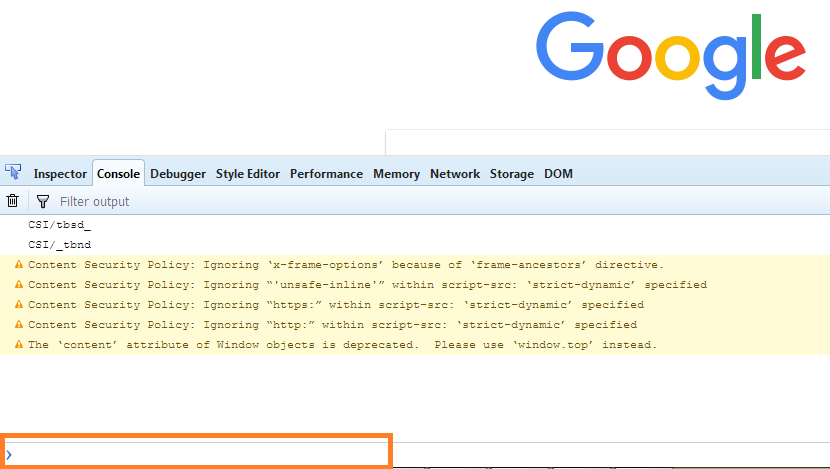Switch to the Performance tab

(x=326, y=174)
